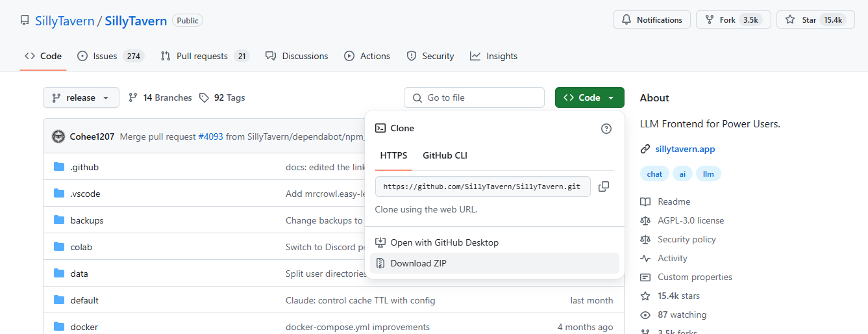
Task: Click the Go to file search field
Action: click(x=474, y=97)
